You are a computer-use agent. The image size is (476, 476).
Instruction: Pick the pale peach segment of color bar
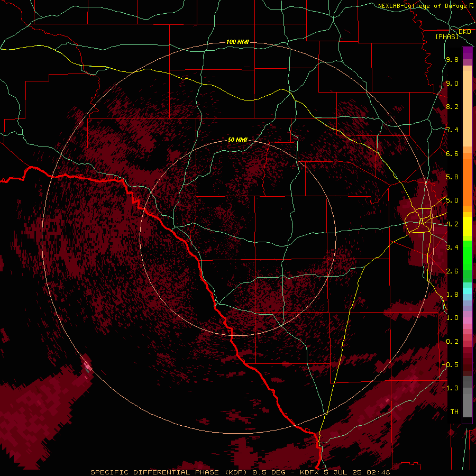[x=467, y=109]
